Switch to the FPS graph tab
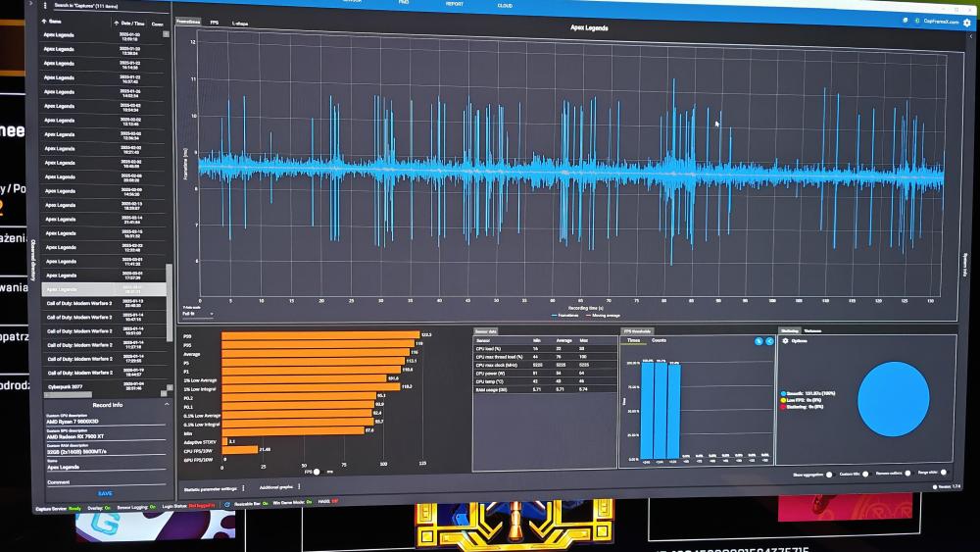980x552 pixels. click(x=215, y=23)
